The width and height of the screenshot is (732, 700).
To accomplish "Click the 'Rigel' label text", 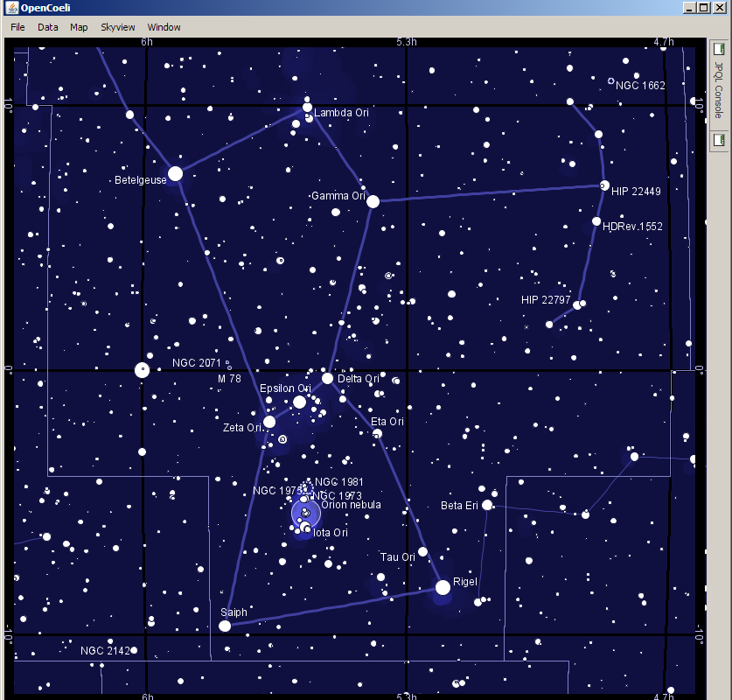I will point(465,582).
